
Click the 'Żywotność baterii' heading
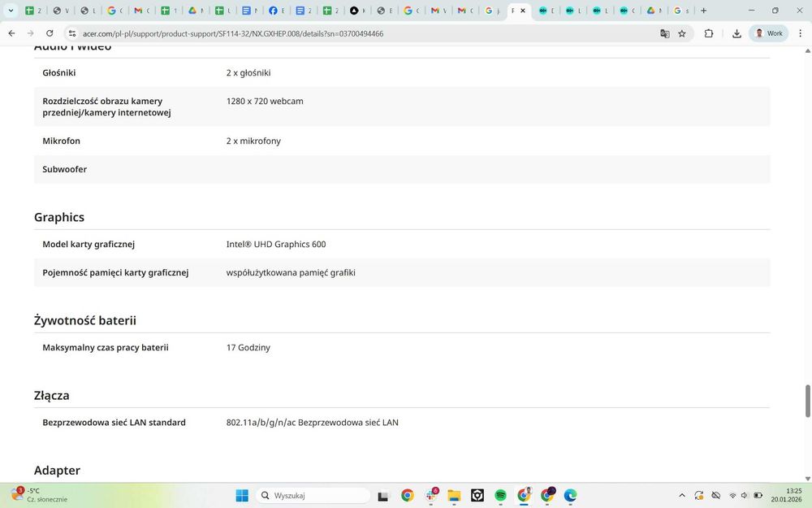(x=85, y=320)
